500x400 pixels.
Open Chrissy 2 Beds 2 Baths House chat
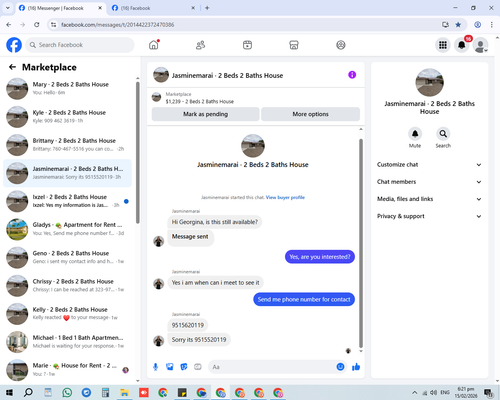[x=67, y=286]
